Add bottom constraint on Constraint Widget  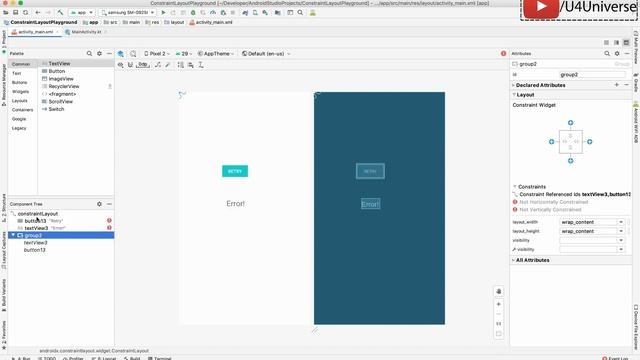[571, 161]
